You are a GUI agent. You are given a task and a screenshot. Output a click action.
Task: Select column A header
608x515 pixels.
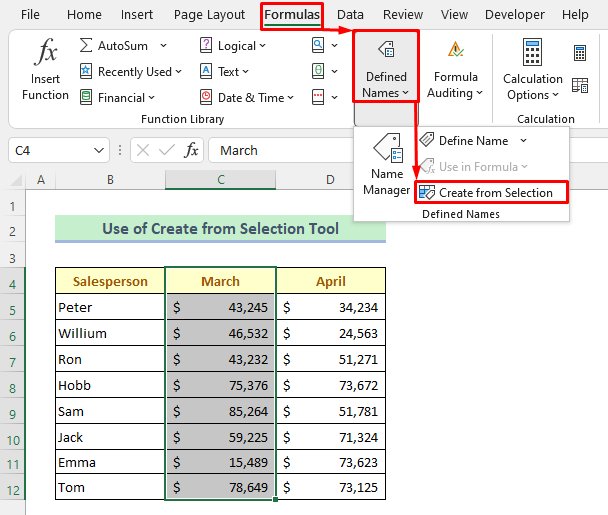(41, 180)
